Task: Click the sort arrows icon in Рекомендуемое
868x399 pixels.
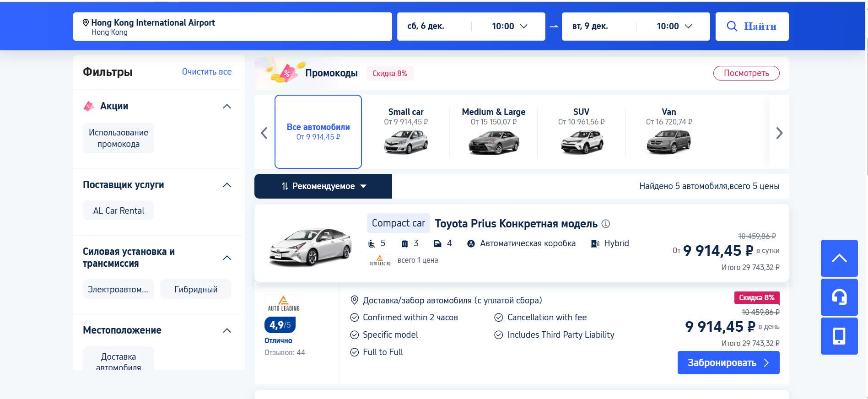Action: (x=285, y=186)
